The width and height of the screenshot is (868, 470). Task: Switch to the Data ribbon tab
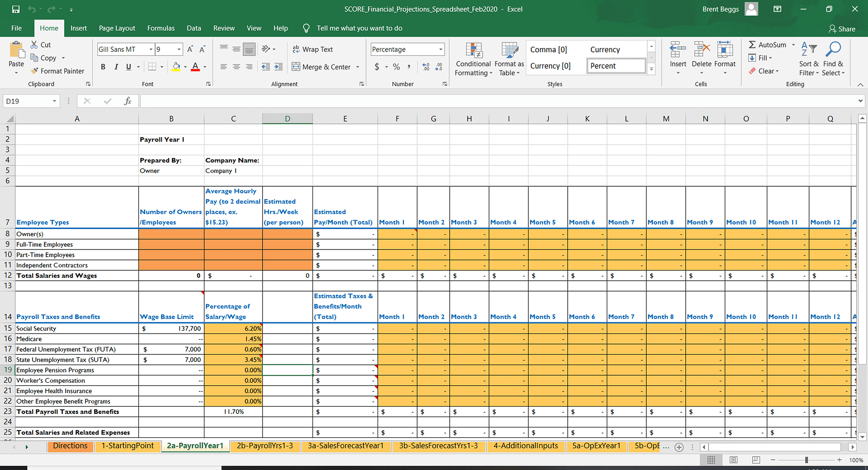194,28
